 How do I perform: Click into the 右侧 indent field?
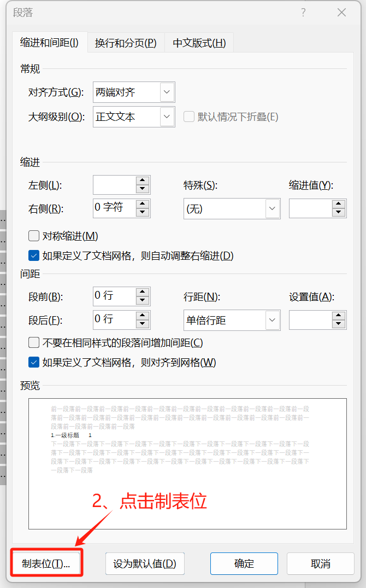tap(114, 208)
